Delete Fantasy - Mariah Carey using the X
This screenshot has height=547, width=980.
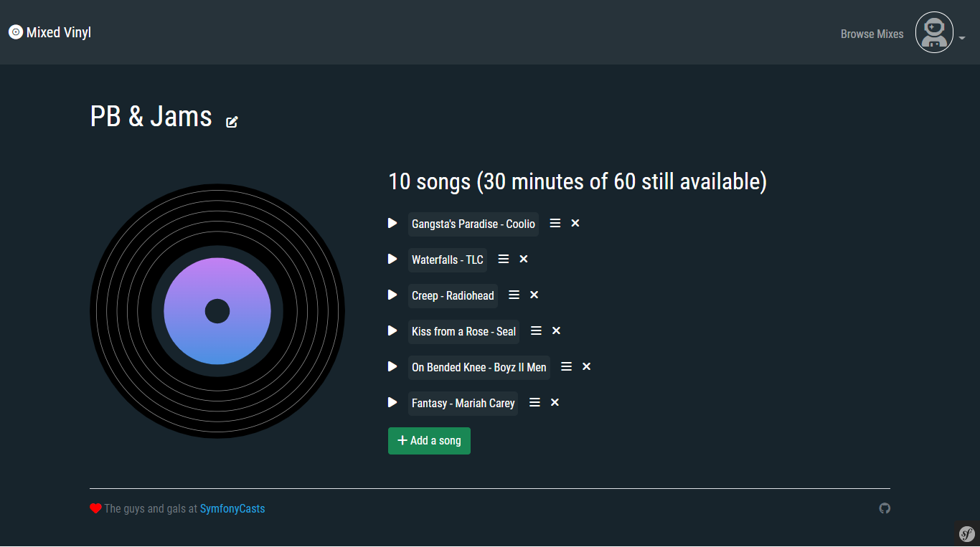tap(555, 402)
